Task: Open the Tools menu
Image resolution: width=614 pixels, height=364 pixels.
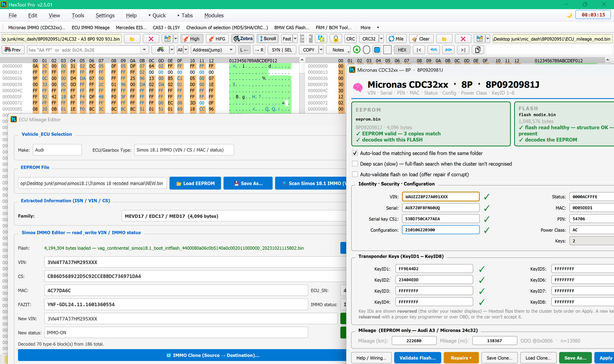Action: pos(78,15)
